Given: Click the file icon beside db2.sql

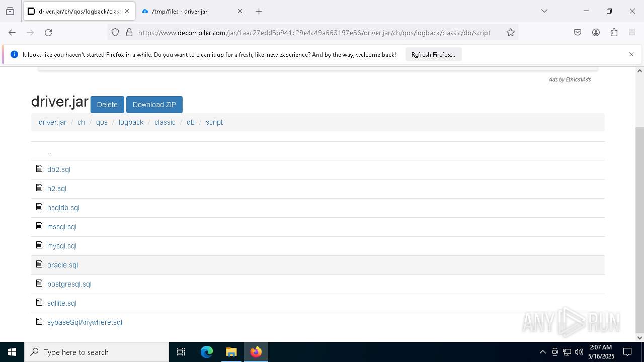Looking at the screenshot, I should [39, 168].
